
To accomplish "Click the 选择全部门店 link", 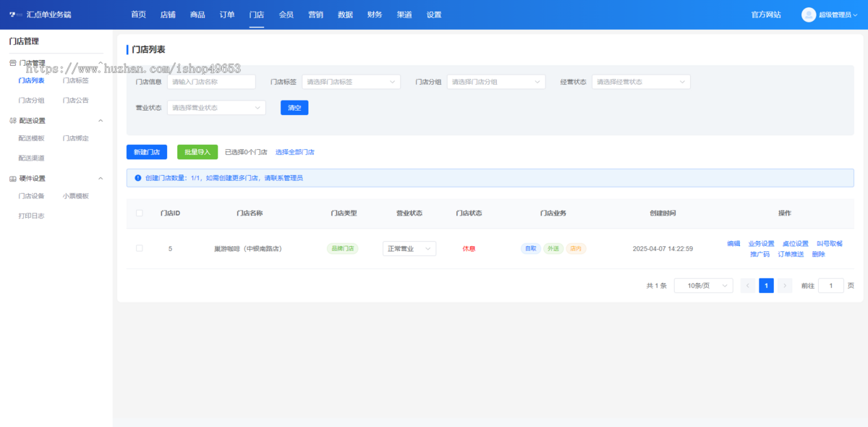I will point(295,152).
